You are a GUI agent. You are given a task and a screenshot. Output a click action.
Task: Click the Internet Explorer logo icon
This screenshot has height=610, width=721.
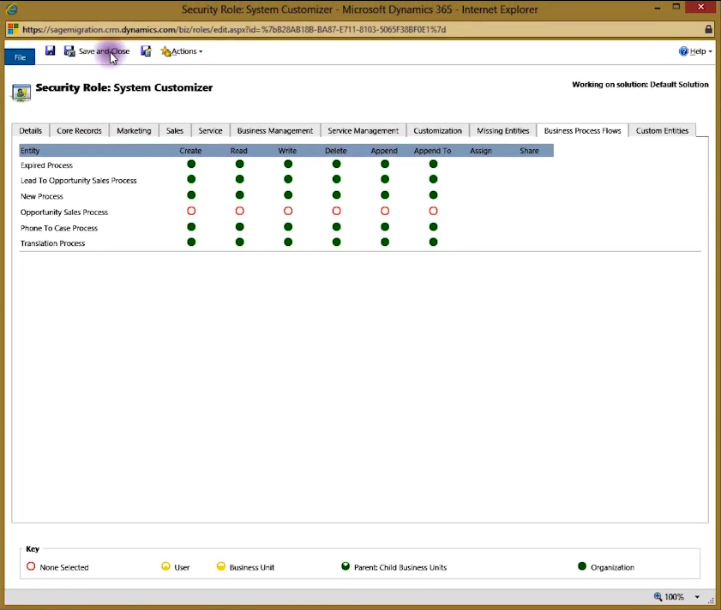coord(11,9)
